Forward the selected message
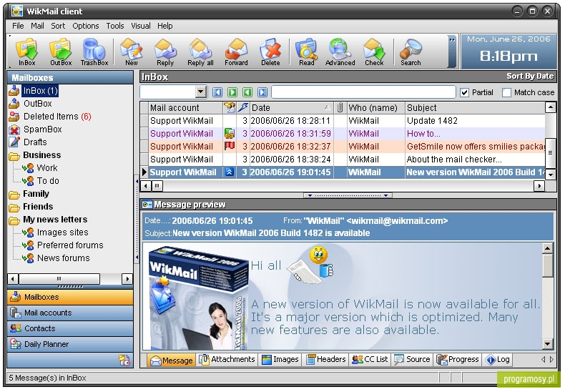Image resolution: width=565 pixels, height=392 pixels. point(236,52)
